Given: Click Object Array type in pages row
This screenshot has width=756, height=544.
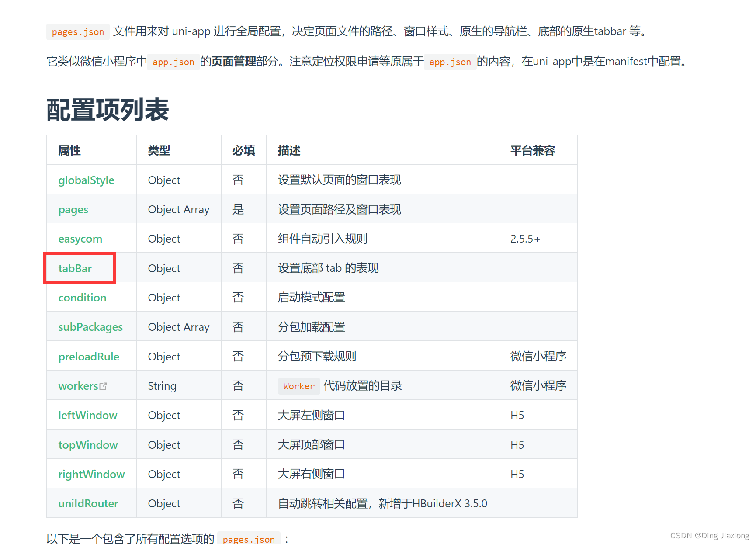Looking at the screenshot, I should tap(179, 210).
